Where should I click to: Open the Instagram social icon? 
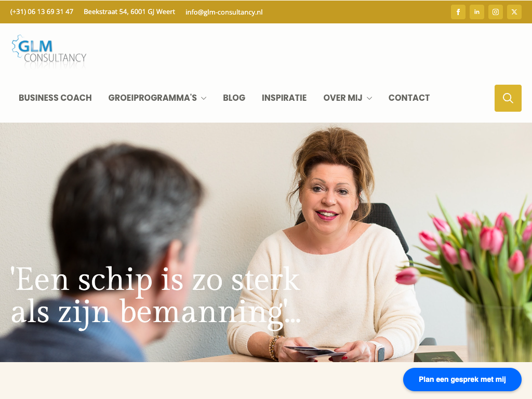point(495,12)
